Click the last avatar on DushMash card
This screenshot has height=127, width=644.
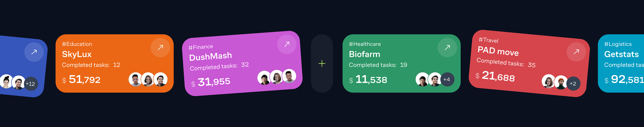click(289, 76)
